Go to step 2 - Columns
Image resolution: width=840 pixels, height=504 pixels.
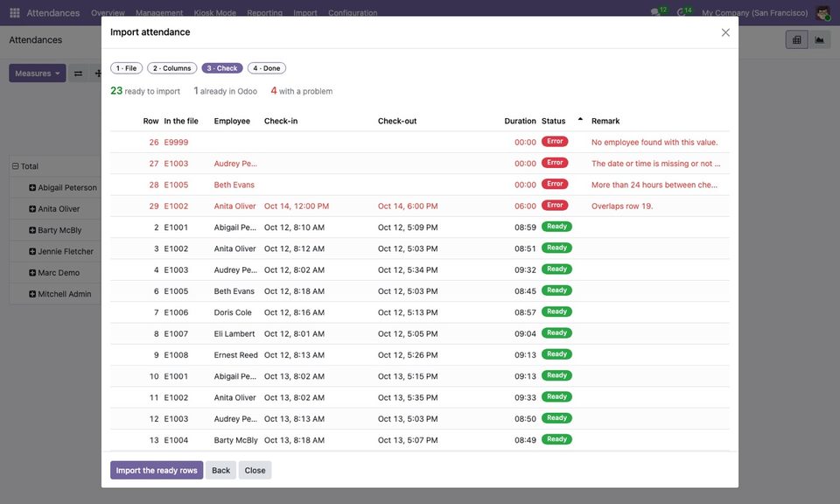click(172, 68)
